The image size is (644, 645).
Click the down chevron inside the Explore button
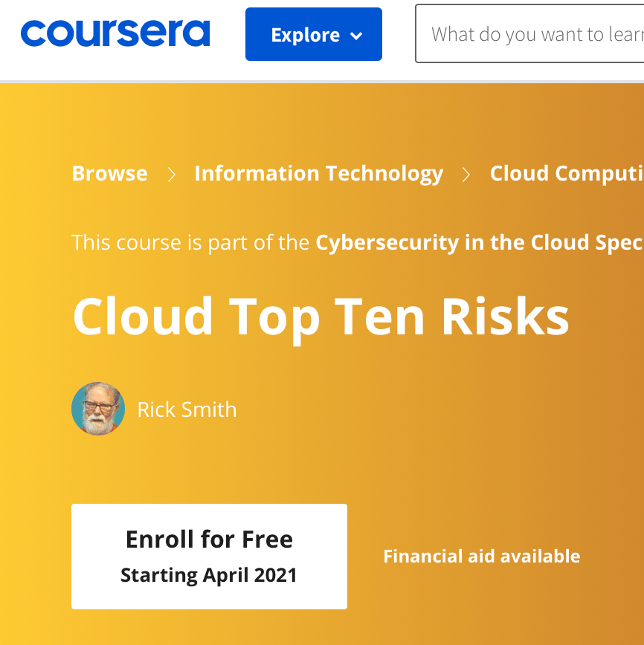(x=356, y=34)
